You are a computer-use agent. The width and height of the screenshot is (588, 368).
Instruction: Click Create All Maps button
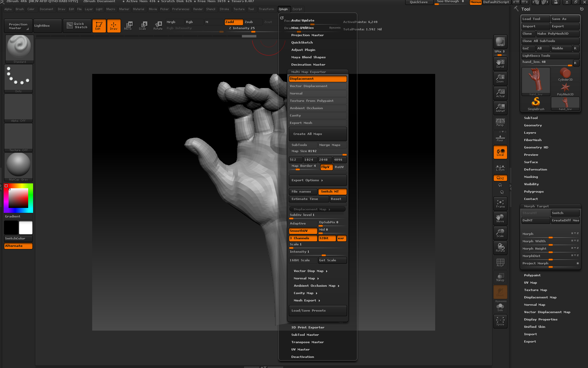point(318,134)
